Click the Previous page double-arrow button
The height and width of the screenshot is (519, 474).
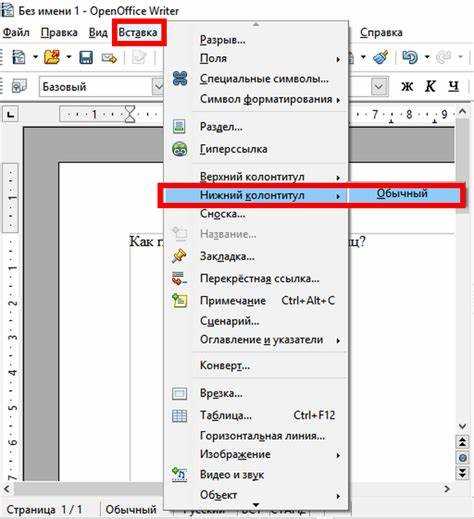pos(462,442)
